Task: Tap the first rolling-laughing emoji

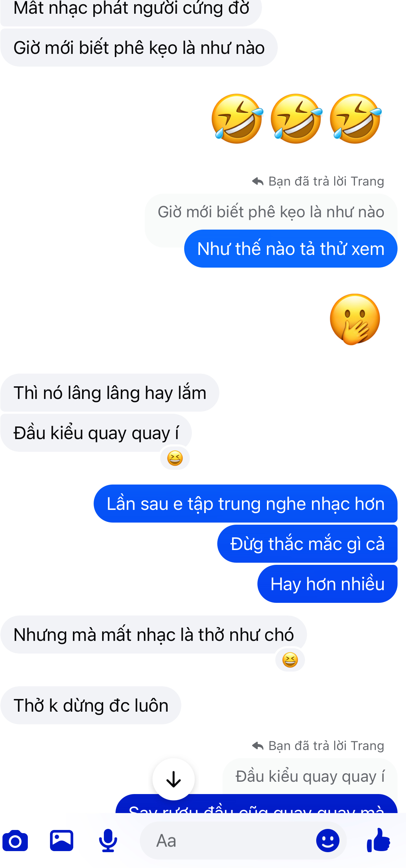Action: tap(237, 119)
